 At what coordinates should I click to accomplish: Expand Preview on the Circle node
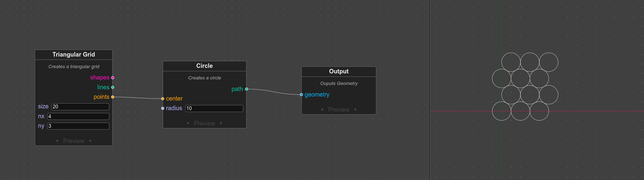[x=204, y=123]
